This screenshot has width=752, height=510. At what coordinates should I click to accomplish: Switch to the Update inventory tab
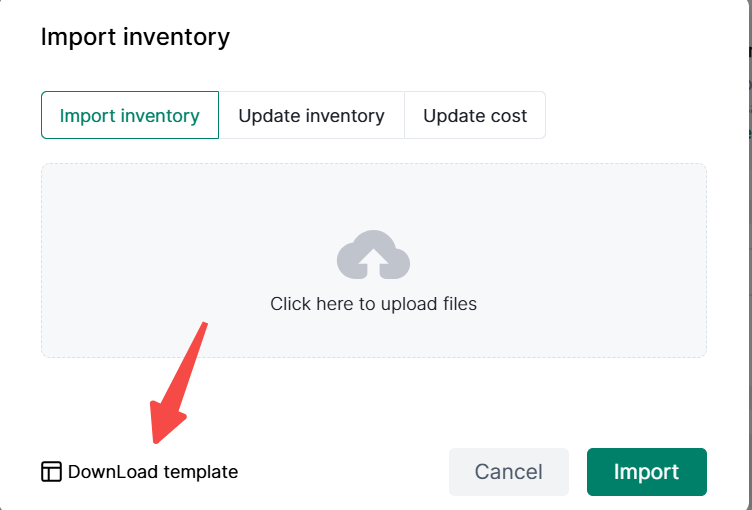pyautogui.click(x=311, y=116)
